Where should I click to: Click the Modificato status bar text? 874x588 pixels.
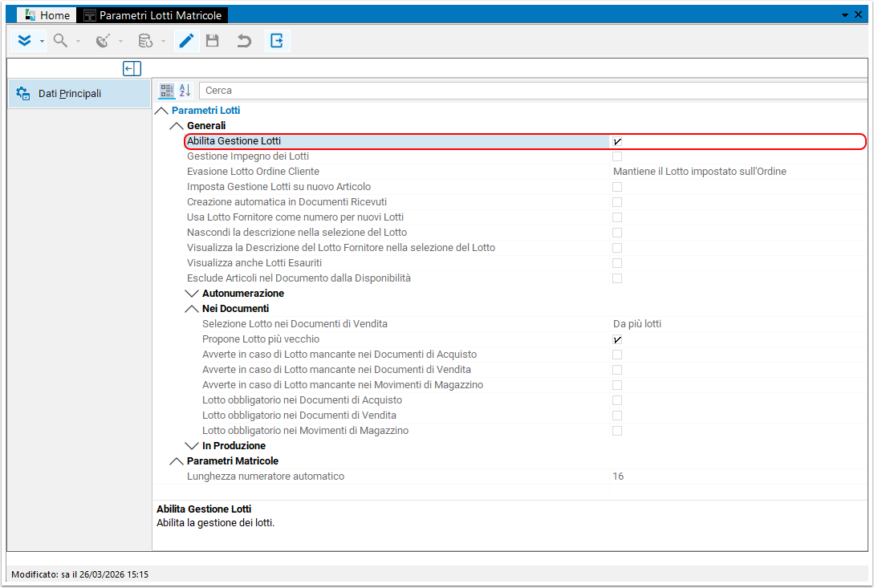79,574
